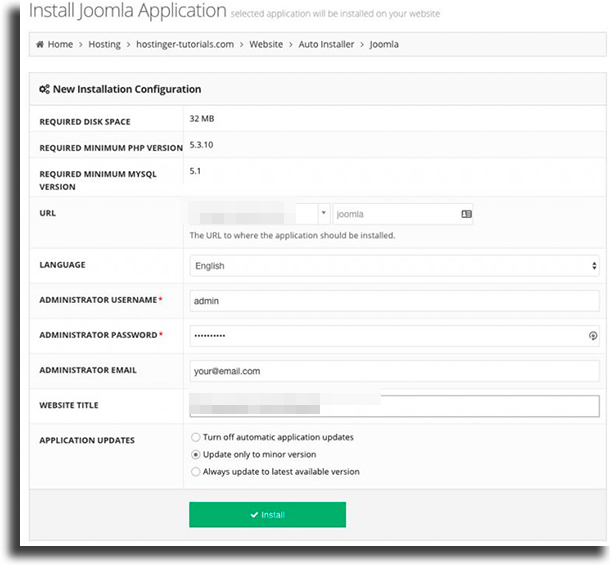Click the Required Minimum MySQL Version label
This screenshot has width=610, height=565.
[98, 180]
